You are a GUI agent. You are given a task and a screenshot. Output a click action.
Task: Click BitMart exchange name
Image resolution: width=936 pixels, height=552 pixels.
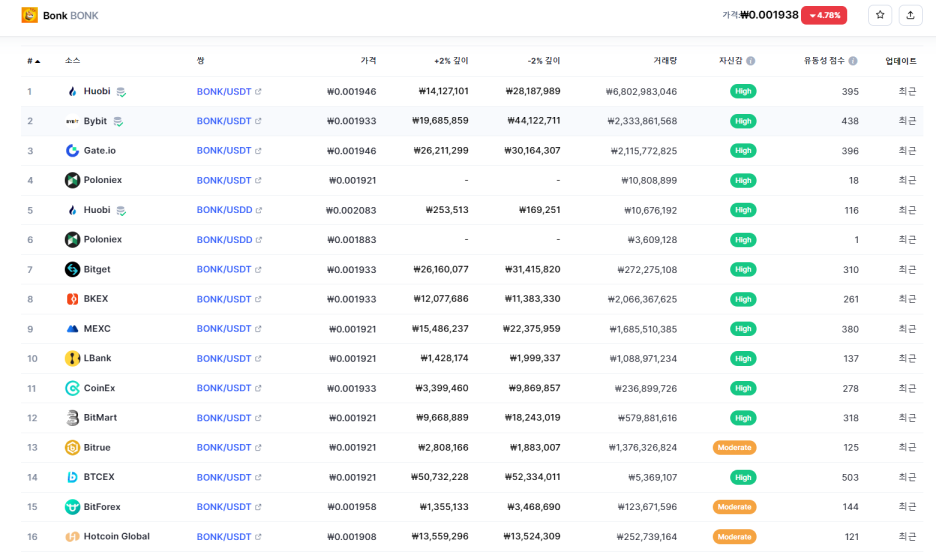(100, 418)
